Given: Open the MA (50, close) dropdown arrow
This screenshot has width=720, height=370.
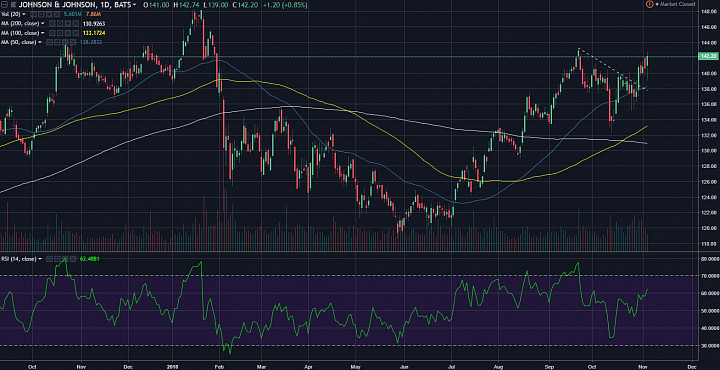Looking at the screenshot, I should point(40,42).
